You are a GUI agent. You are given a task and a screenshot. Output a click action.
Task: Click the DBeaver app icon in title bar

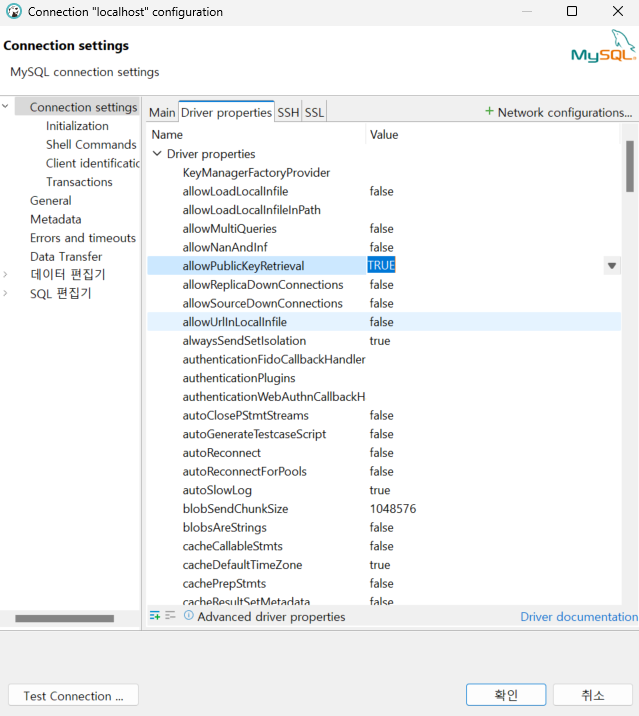tap(14, 11)
